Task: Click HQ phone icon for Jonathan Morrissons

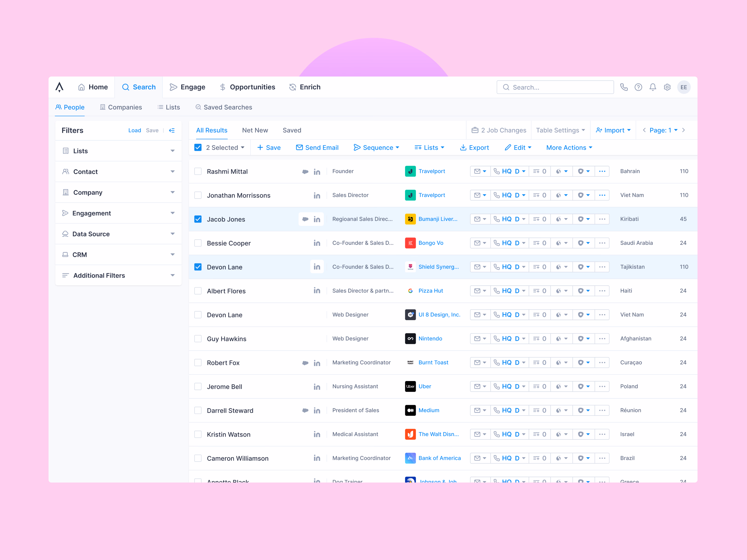Action: pyautogui.click(x=497, y=195)
